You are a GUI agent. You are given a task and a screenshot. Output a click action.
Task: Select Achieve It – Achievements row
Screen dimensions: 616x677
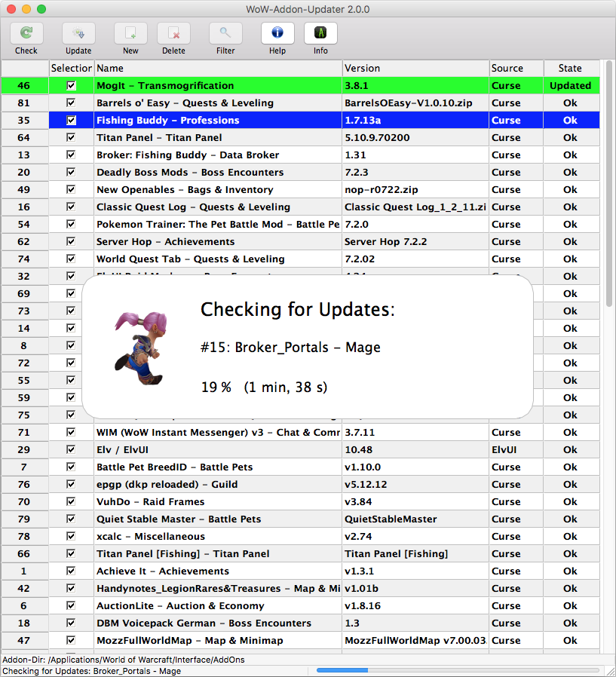(300, 571)
